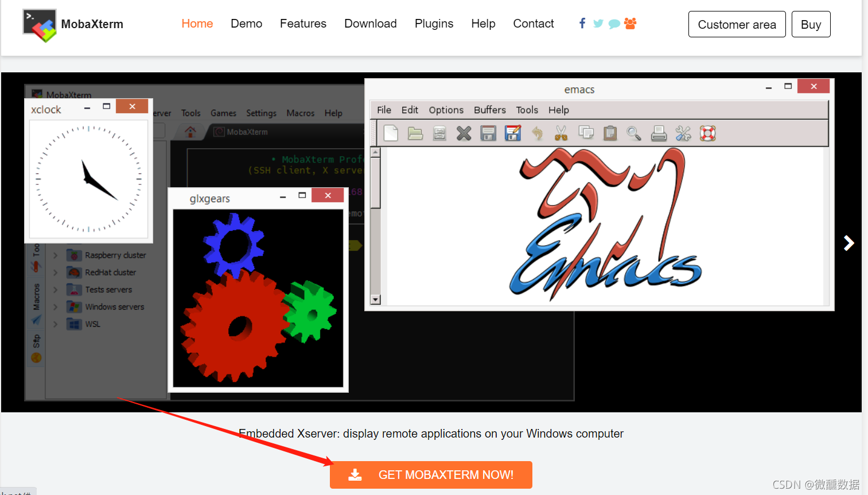Click the Buy button
Screen dimensions: 868x495
point(811,24)
